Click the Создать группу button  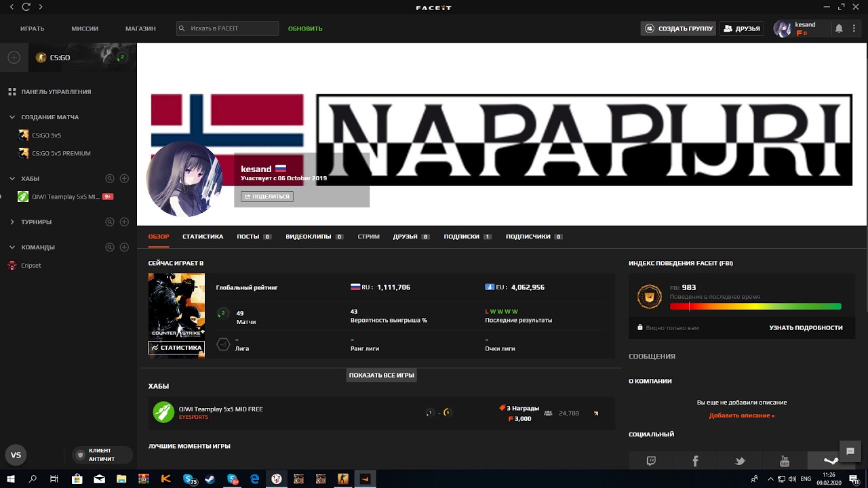678,28
